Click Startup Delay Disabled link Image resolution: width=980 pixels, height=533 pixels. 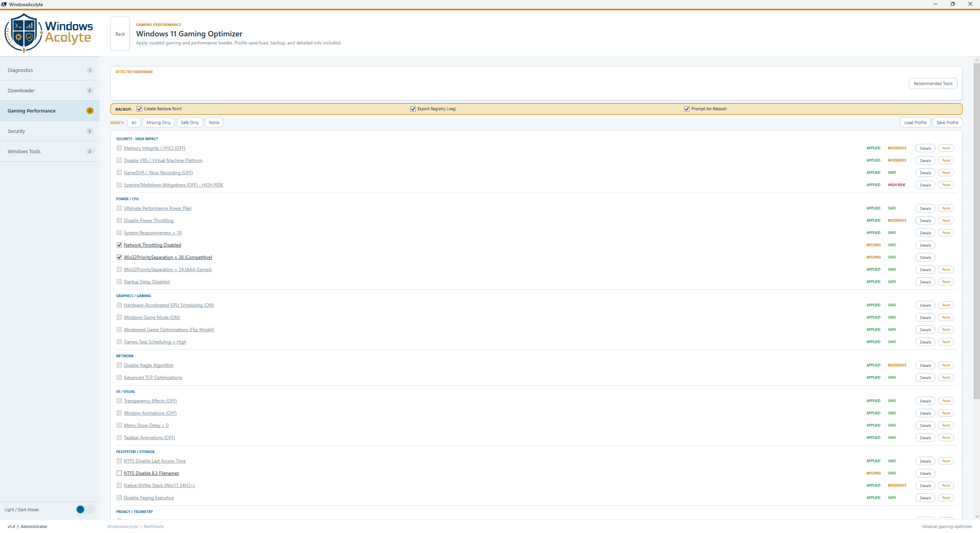(147, 282)
